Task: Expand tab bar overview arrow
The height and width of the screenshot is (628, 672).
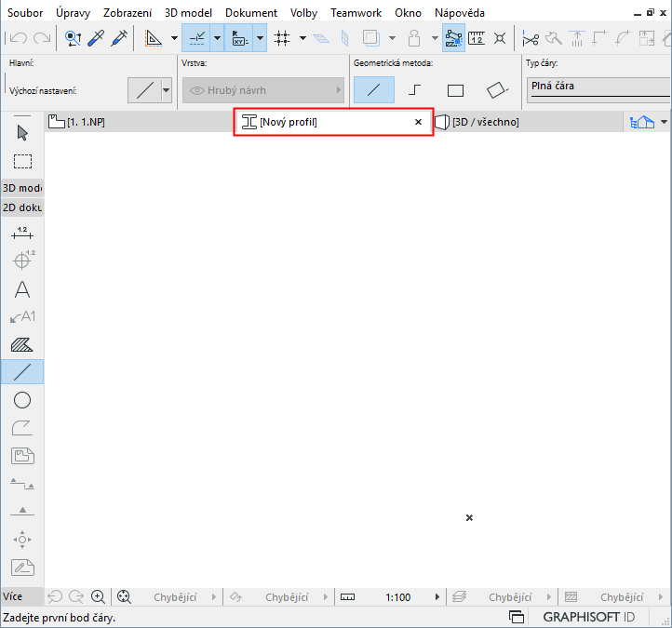Action: click(x=664, y=122)
